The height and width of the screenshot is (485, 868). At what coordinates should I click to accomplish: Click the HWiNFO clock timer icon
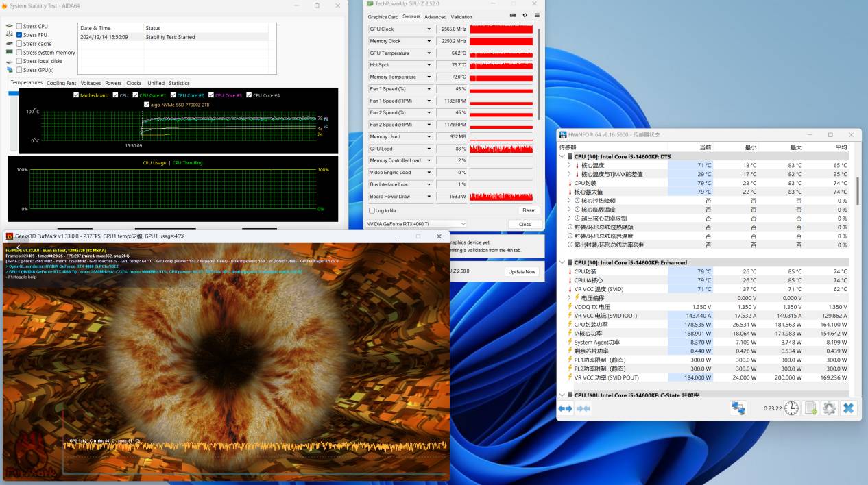[792, 408]
